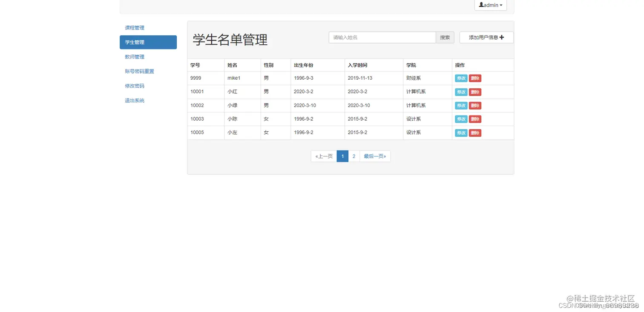Click 添加用户信息 button
This screenshot has height=312, width=644.
[486, 38]
